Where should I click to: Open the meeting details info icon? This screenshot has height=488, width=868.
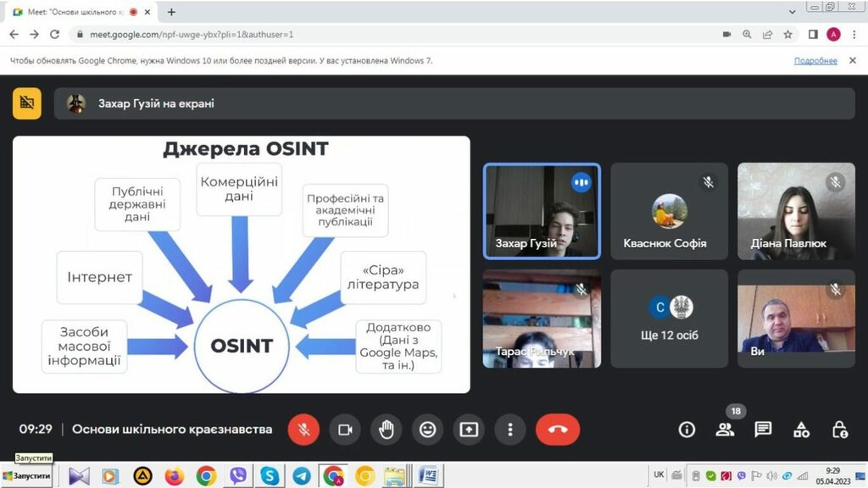coord(687,430)
